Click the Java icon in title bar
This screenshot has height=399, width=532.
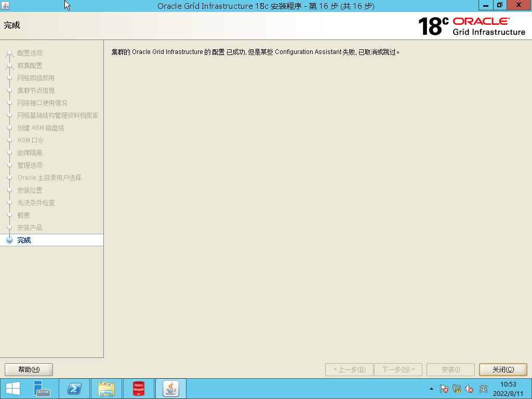[x=5, y=5]
